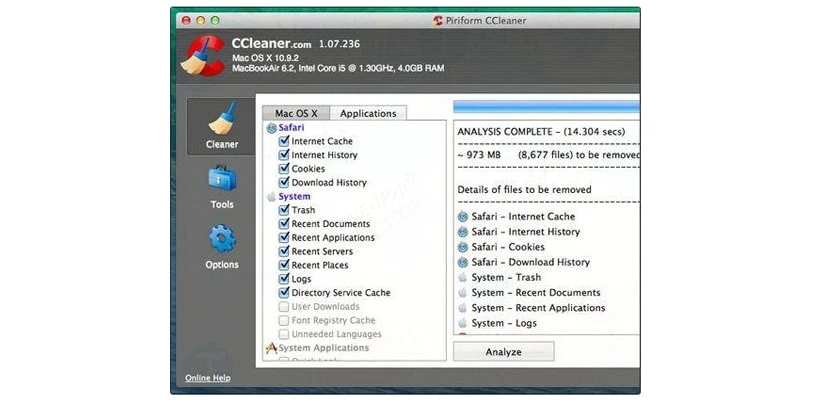Click the CCleaner logo in header
Image resolution: width=840 pixels, height=400 pixels.
203,56
